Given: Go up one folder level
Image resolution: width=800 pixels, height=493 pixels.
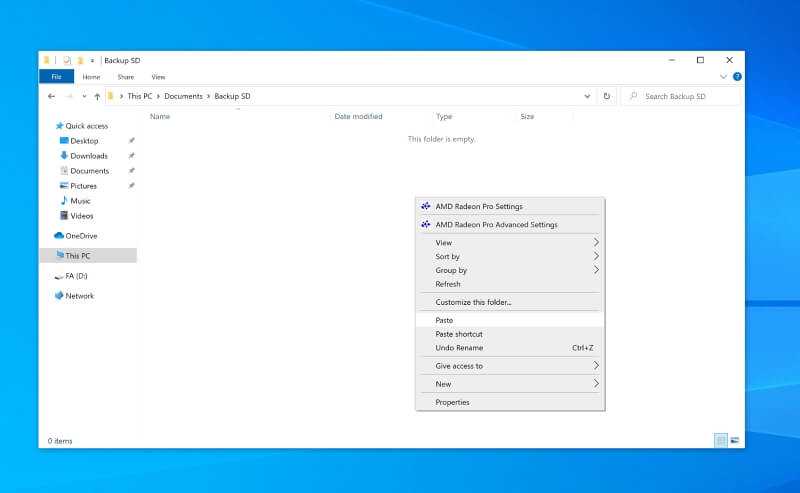Looking at the screenshot, I should point(97,96).
